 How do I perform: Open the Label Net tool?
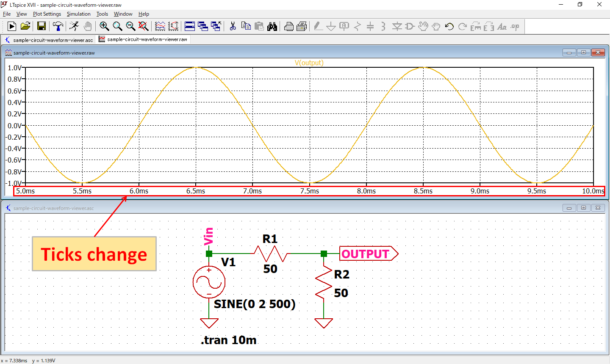345,26
